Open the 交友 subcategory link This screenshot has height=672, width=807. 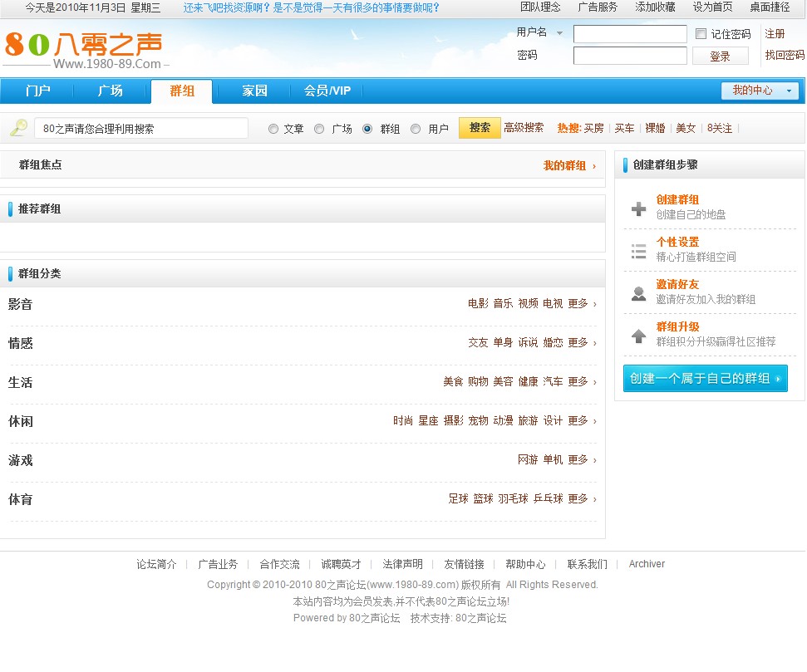478,343
